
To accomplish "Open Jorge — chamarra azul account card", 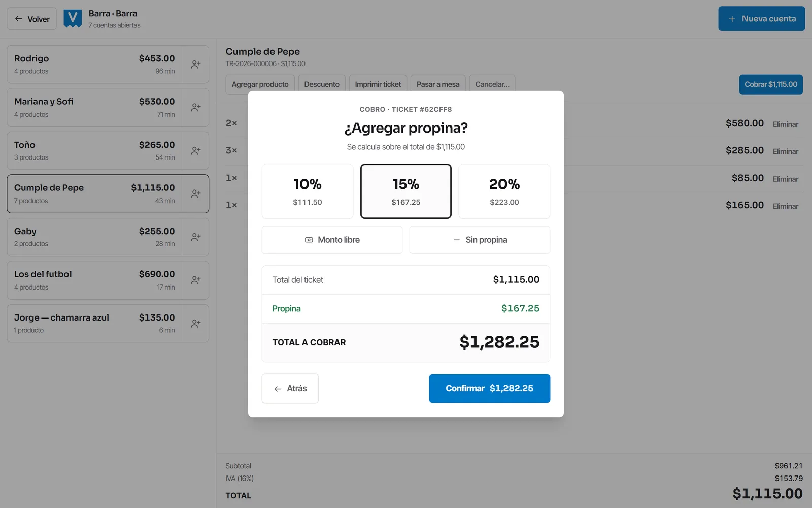I will point(94,324).
